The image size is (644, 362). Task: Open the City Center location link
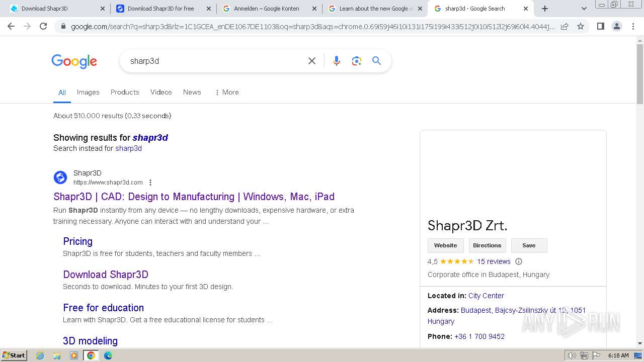pyautogui.click(x=486, y=296)
